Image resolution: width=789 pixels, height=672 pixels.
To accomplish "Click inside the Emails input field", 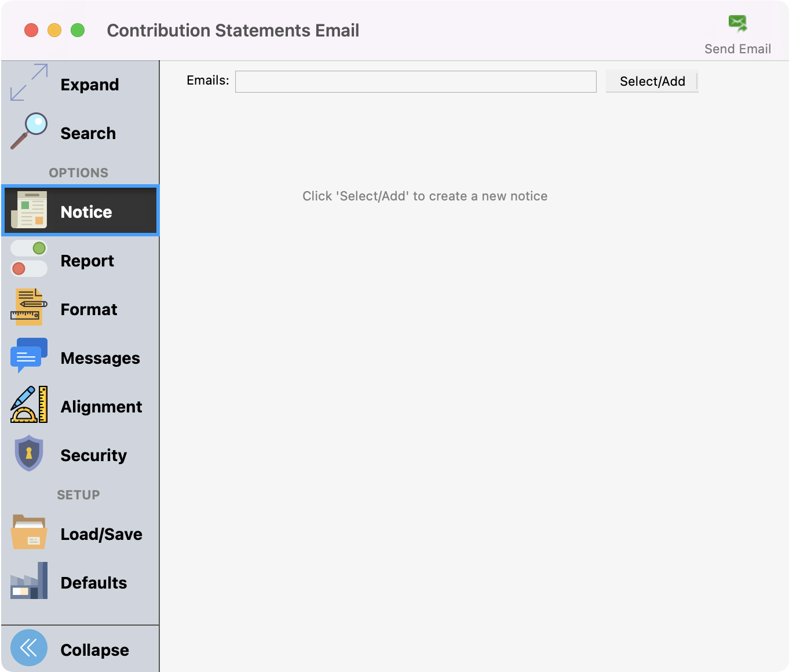I will [x=415, y=82].
